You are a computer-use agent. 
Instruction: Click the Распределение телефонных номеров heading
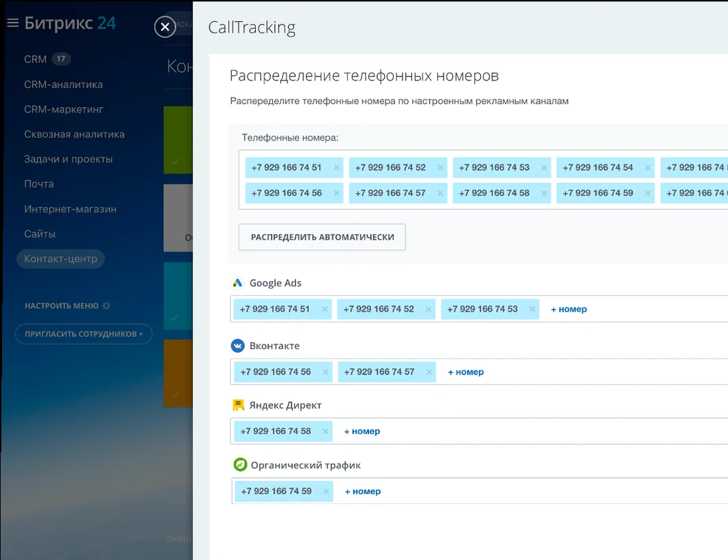coord(364,76)
